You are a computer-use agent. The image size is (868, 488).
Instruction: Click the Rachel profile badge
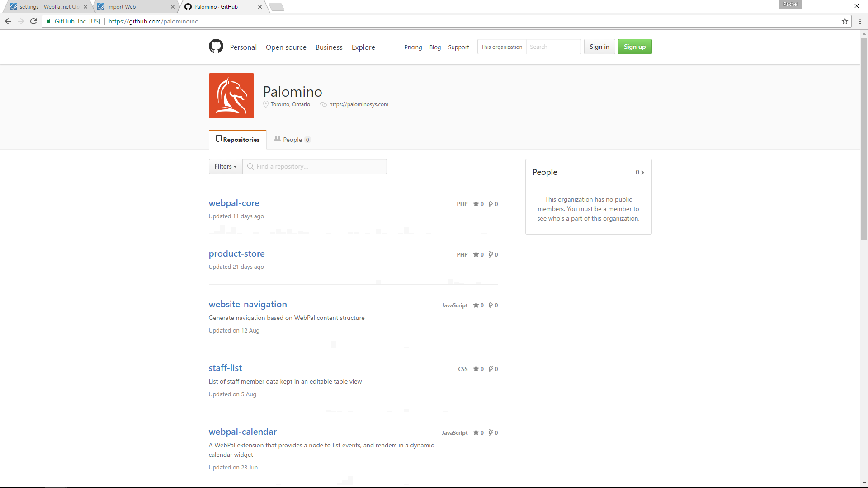(x=790, y=4)
